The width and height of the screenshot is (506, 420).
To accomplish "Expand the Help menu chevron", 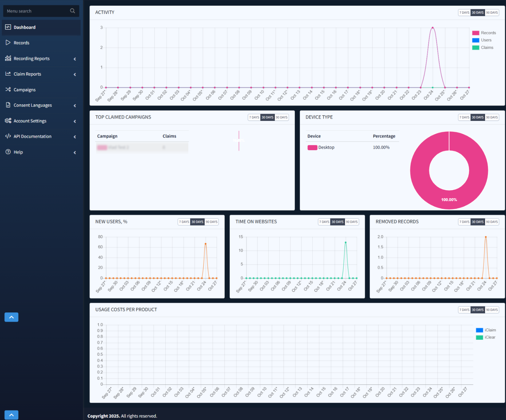I will click(75, 153).
